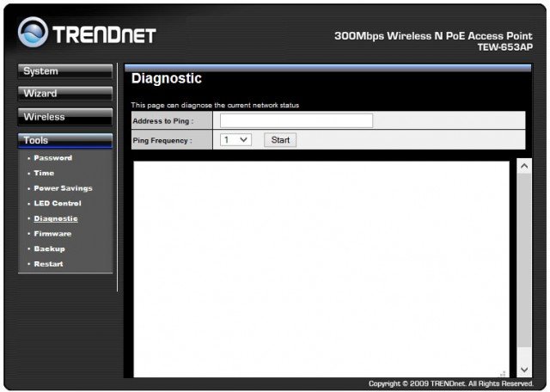Click the scroll up arrow in results
The image size is (550, 392).
tap(524, 165)
